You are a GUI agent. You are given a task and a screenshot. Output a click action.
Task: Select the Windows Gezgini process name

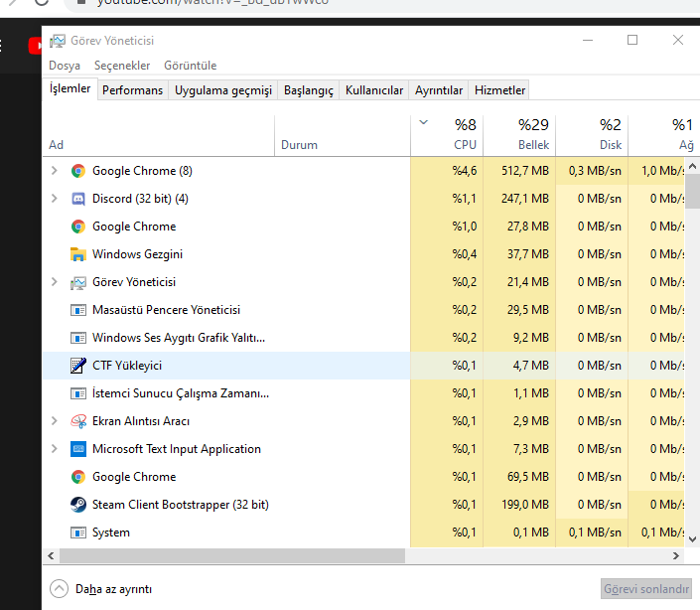137,254
